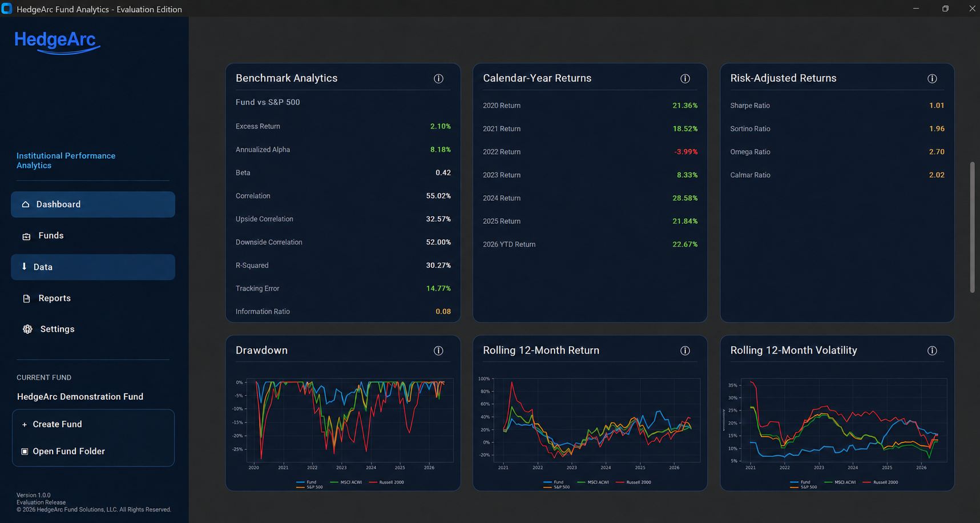The height and width of the screenshot is (523, 980).
Task: Click Rolling 12-Month Volatility info icon
Action: (x=932, y=351)
